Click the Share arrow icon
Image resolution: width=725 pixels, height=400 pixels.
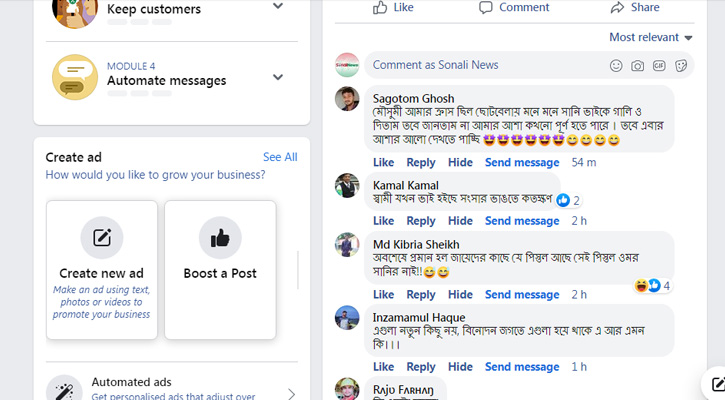[x=617, y=7]
